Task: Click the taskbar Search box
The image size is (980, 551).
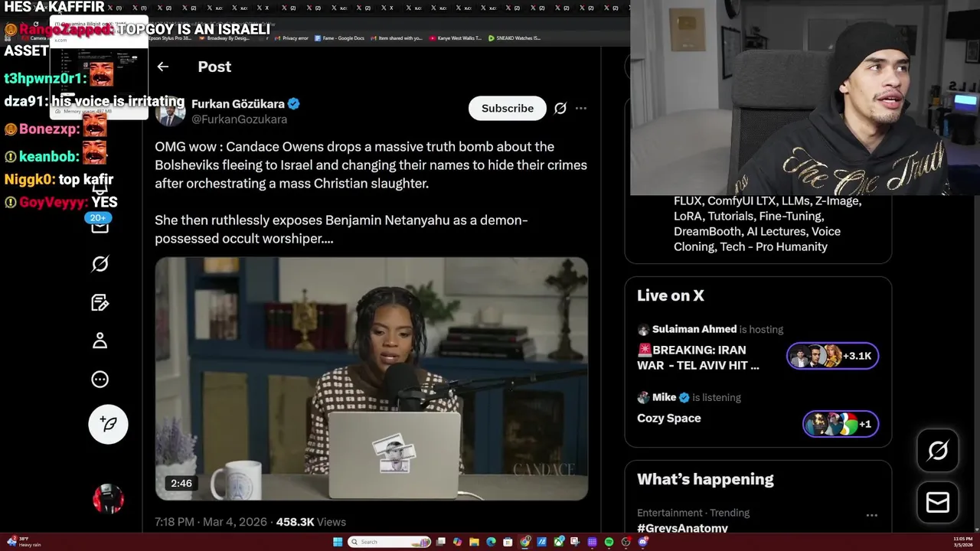Action: pyautogui.click(x=390, y=542)
